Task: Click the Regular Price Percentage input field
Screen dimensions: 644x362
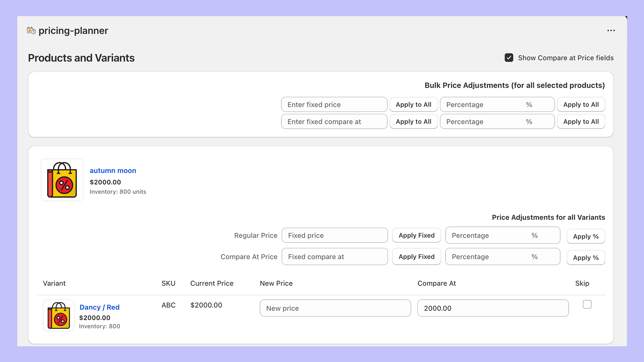Action: [502, 235]
